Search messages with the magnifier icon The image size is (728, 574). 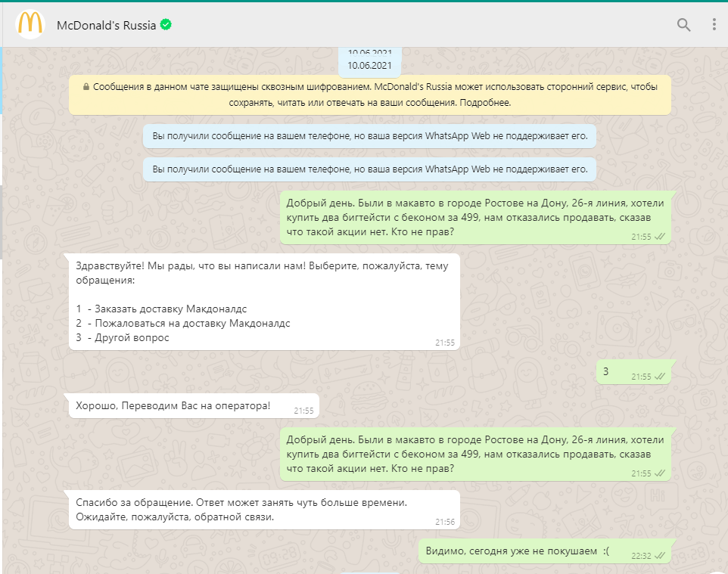click(x=683, y=25)
